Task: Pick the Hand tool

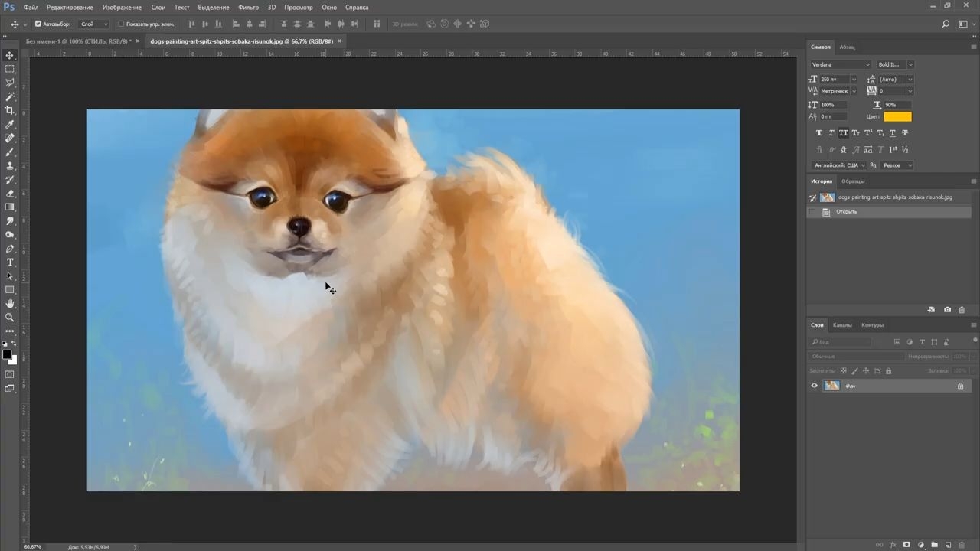Action: click(x=10, y=304)
